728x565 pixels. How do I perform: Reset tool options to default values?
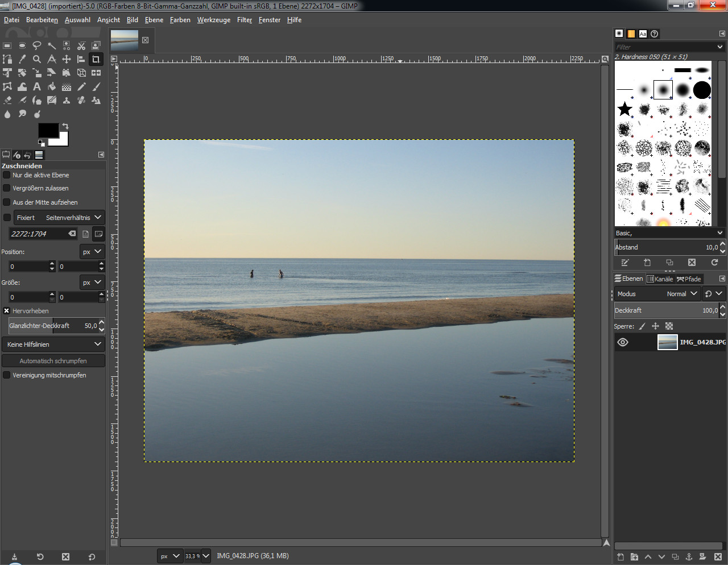(92, 556)
